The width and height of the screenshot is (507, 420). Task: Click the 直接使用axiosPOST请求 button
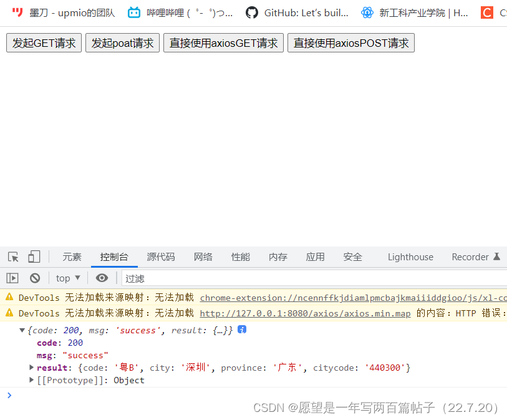tap(350, 42)
